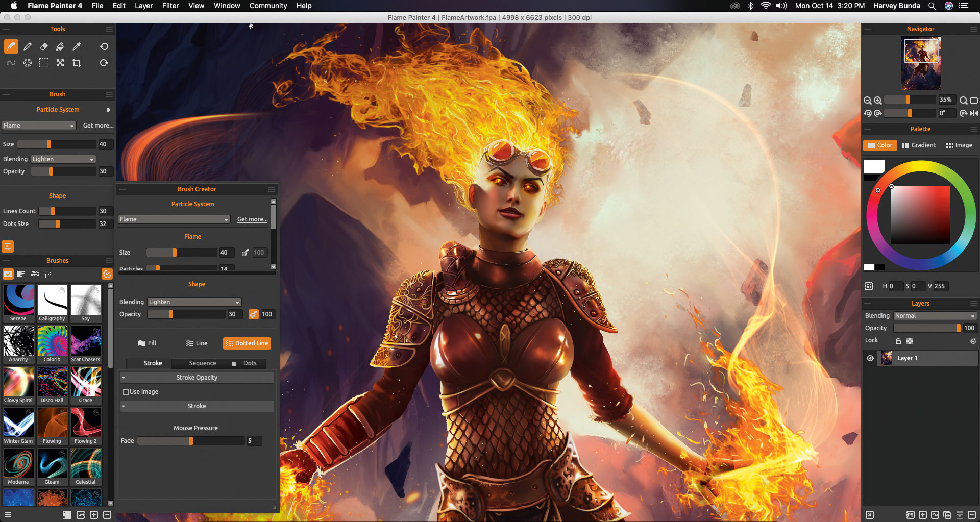This screenshot has height=522, width=980.
Task: Open the Filter menu
Action: (170, 6)
